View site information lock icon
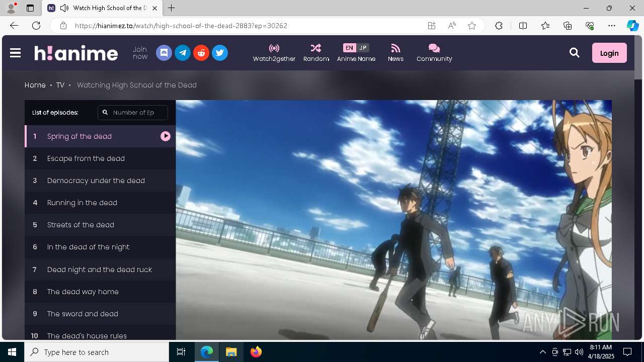 (63, 26)
